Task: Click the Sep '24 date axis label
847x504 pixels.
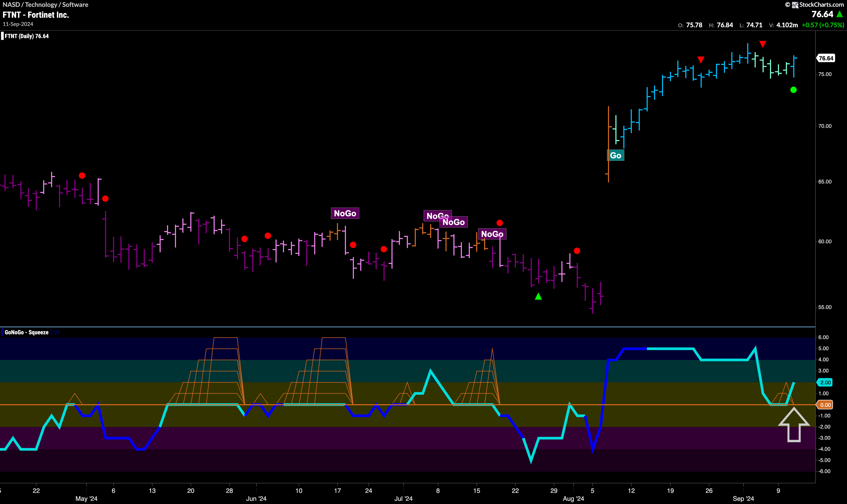Action: coord(743,498)
